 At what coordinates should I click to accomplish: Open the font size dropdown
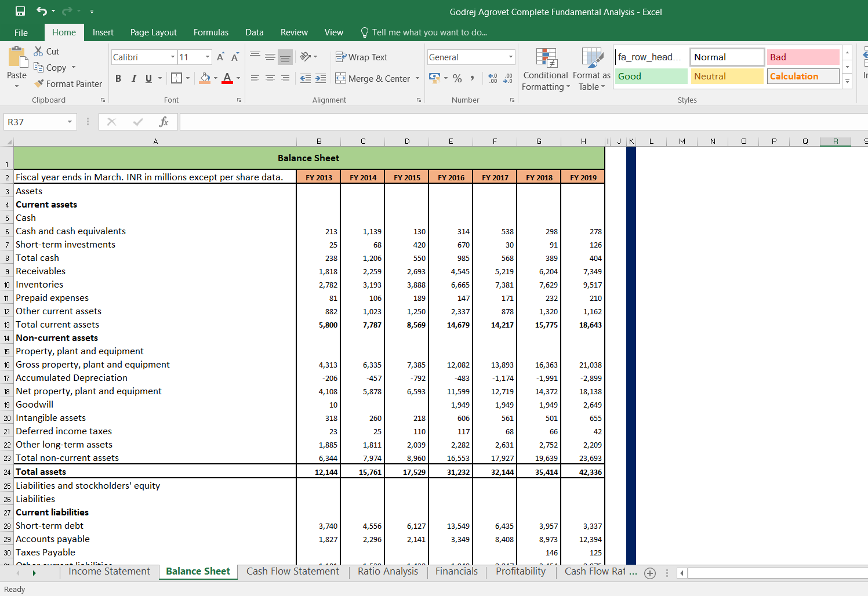pos(208,57)
